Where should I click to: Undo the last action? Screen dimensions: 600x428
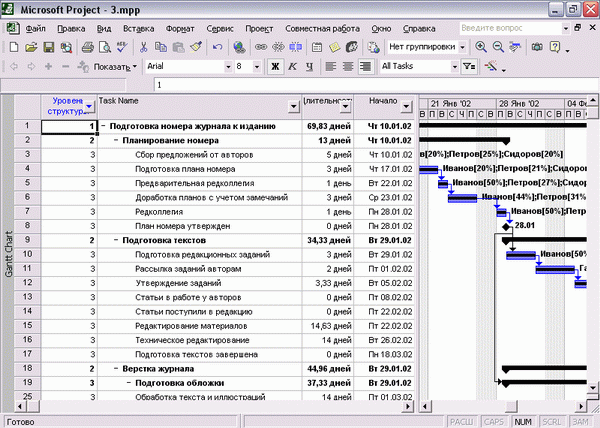(217, 47)
